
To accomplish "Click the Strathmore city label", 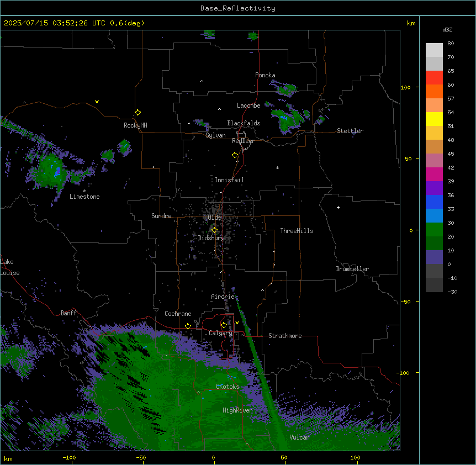I will (285, 336).
